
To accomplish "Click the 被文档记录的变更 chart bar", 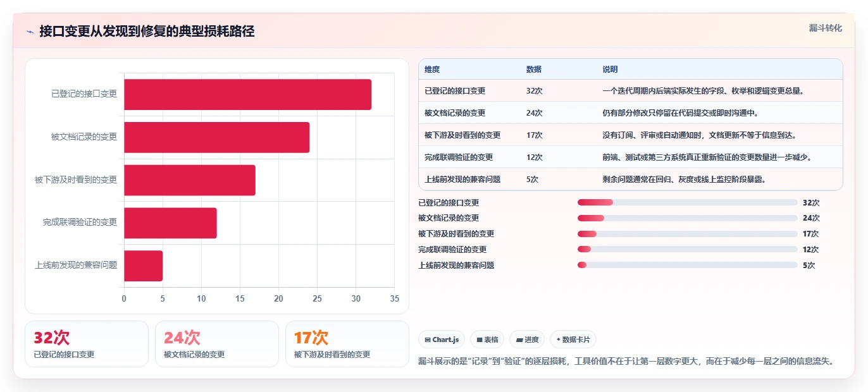I will (x=217, y=137).
